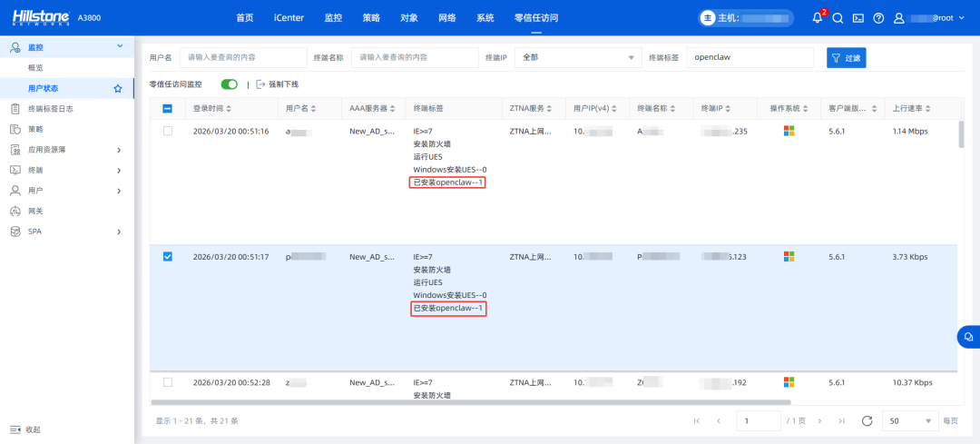This screenshot has height=444, width=980.
Task: Check the select-all header checkbox
Action: [x=168, y=109]
